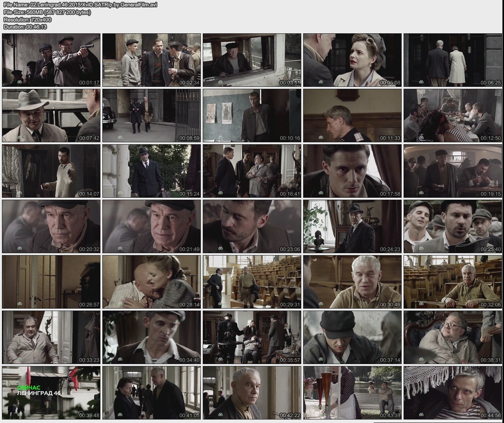
Task: Select the thumbnail at 00:12:50
Action: click(452, 116)
